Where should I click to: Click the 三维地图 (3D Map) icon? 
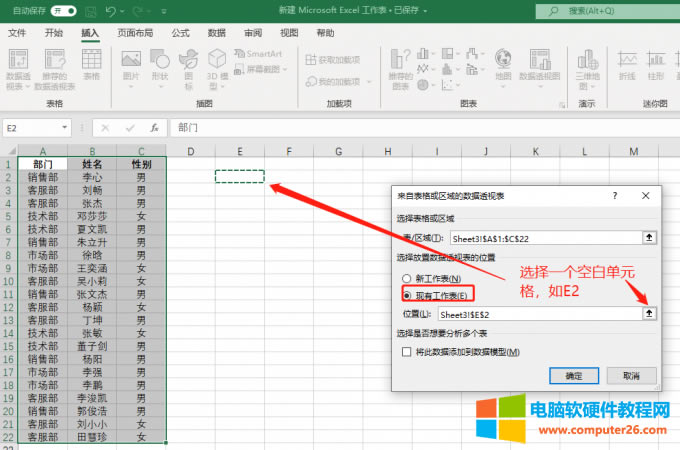click(587, 64)
